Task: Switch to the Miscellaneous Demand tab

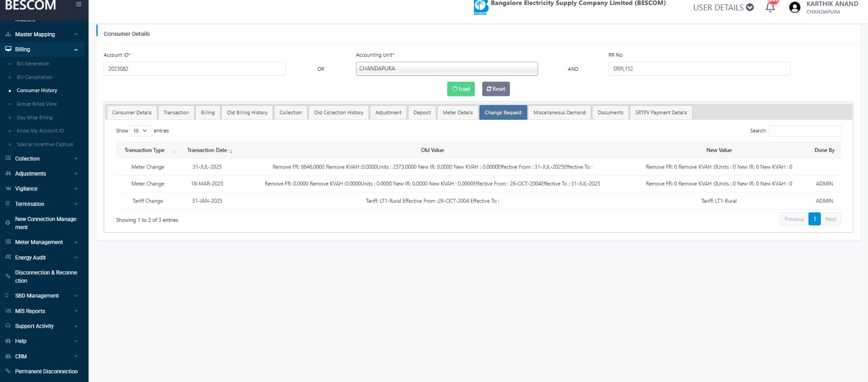Action: pos(559,113)
